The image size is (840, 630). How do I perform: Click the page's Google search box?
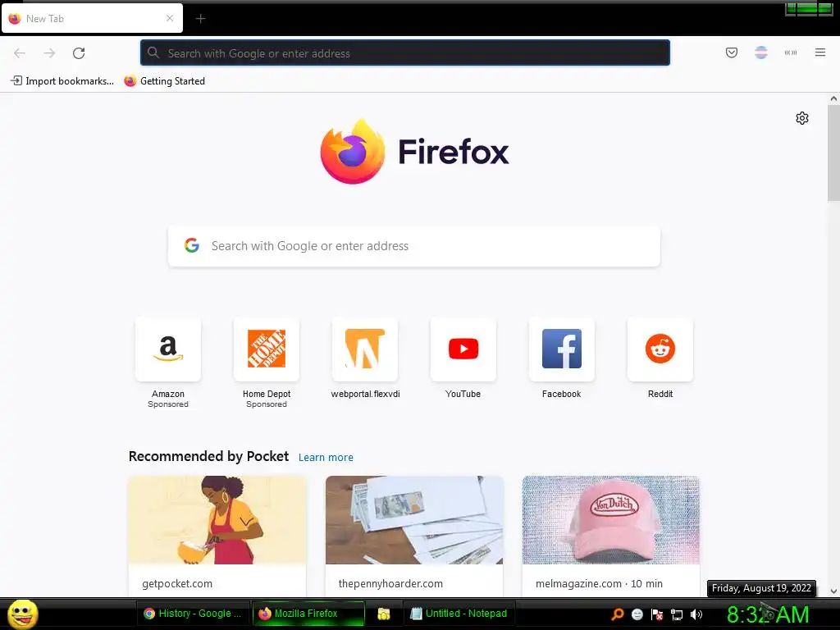pyautogui.click(x=414, y=246)
